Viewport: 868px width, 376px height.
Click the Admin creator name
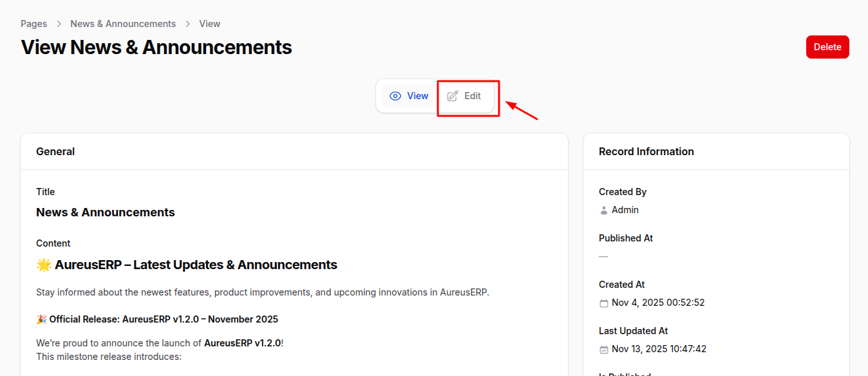(x=625, y=210)
